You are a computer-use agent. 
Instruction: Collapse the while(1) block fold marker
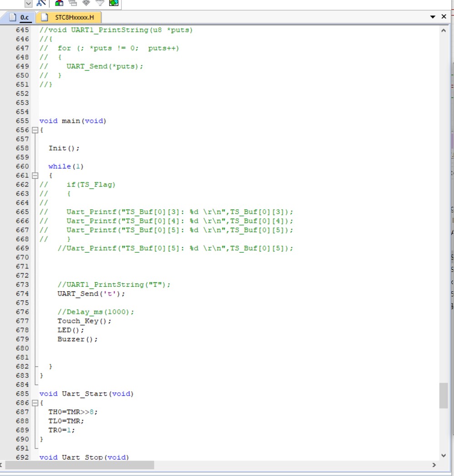click(x=35, y=175)
